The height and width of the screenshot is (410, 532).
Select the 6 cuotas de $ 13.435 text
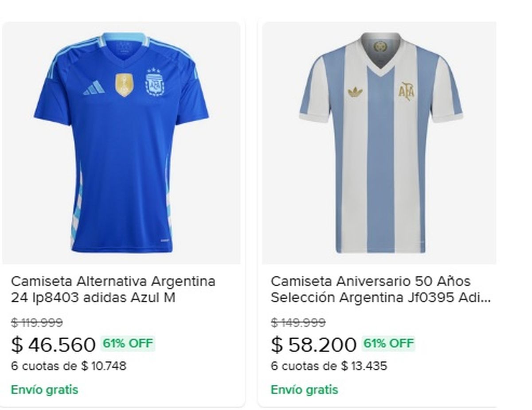pyautogui.click(x=329, y=366)
